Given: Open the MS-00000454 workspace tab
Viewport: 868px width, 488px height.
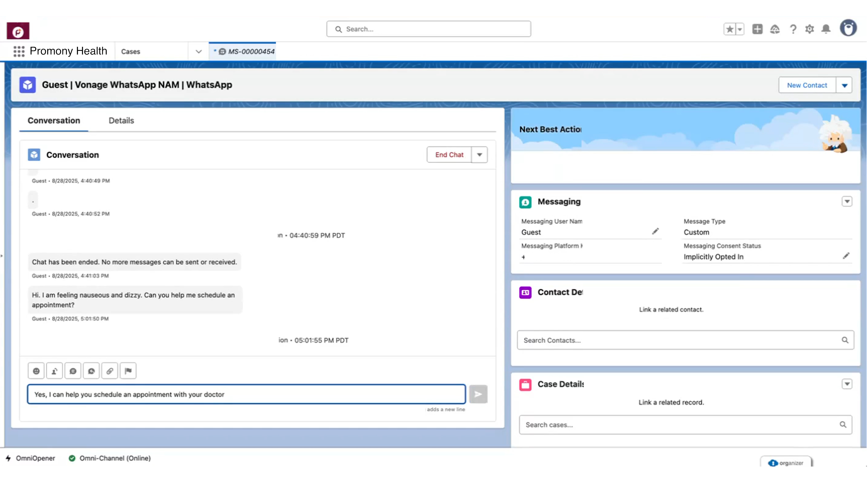Looking at the screenshot, I should 248,51.
